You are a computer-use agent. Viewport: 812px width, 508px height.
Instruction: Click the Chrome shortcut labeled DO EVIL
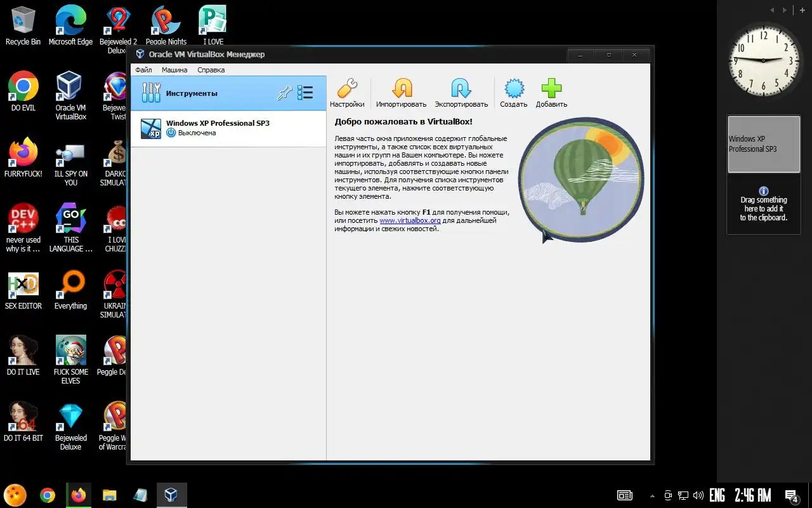coord(23,91)
